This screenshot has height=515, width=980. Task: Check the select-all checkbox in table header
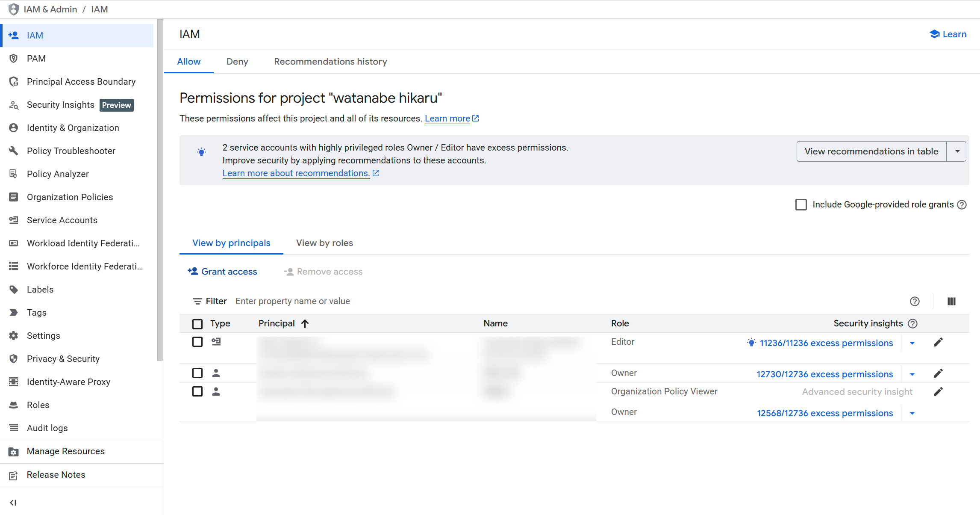point(197,324)
